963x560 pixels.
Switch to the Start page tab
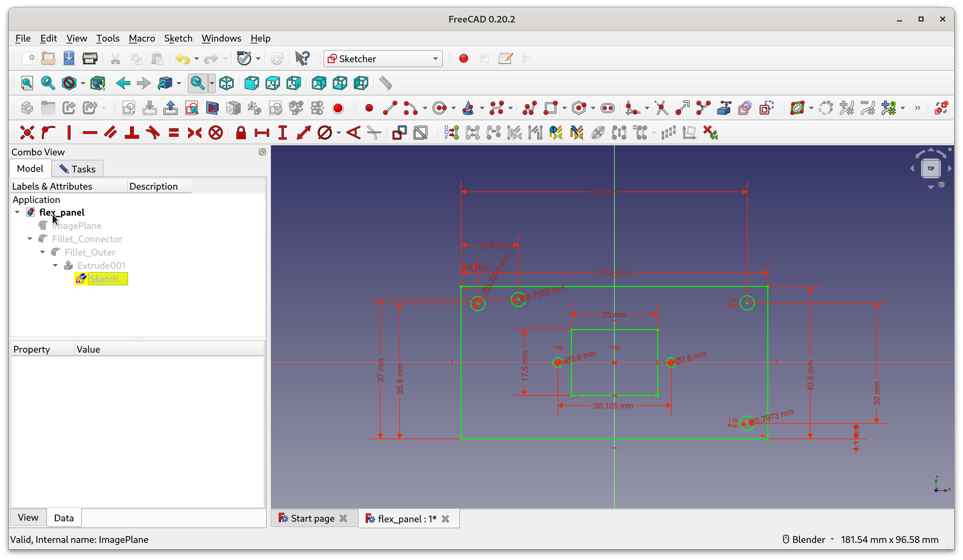(x=312, y=518)
